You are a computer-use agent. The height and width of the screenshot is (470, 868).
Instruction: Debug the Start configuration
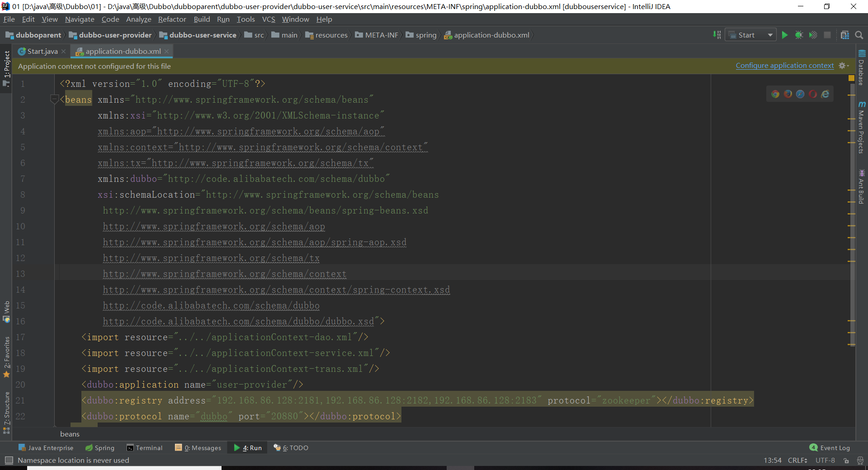(x=799, y=35)
